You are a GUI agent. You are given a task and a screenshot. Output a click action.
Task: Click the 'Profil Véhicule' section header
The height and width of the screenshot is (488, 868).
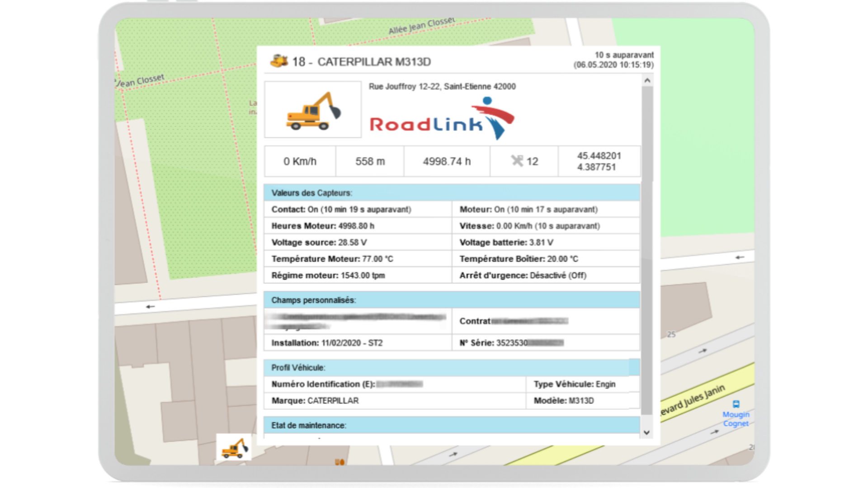[x=452, y=368]
